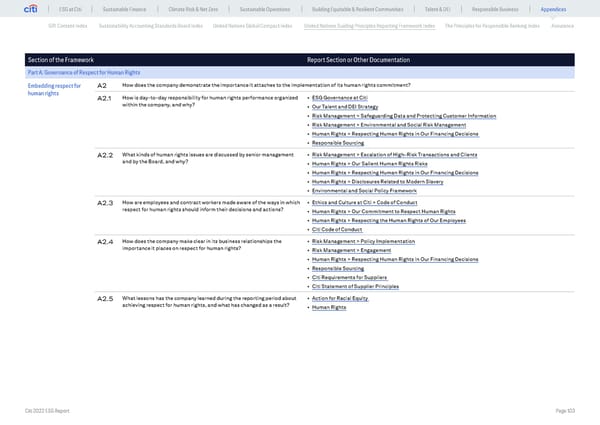Select the Appendices tab
The image size is (600, 425).
(566, 9)
